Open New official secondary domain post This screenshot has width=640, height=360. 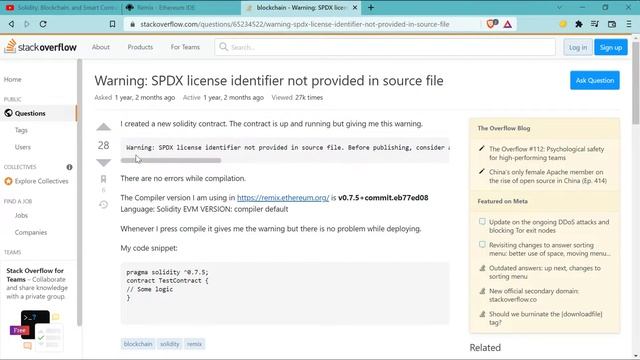click(534, 295)
